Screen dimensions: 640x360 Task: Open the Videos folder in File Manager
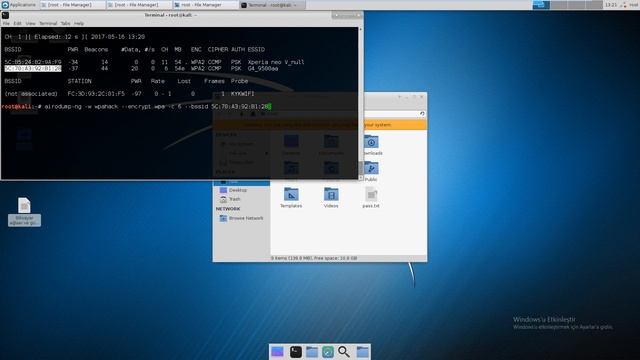click(x=331, y=198)
